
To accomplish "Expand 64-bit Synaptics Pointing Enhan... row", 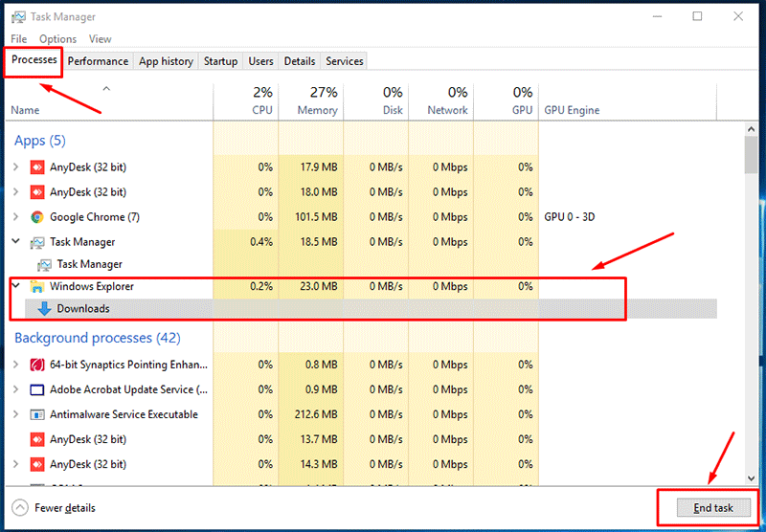I will [x=15, y=365].
